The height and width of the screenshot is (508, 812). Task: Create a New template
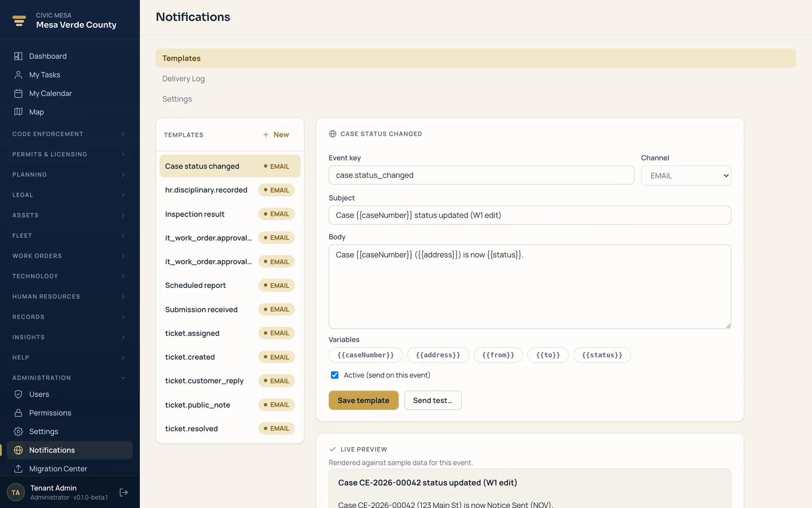coord(276,135)
